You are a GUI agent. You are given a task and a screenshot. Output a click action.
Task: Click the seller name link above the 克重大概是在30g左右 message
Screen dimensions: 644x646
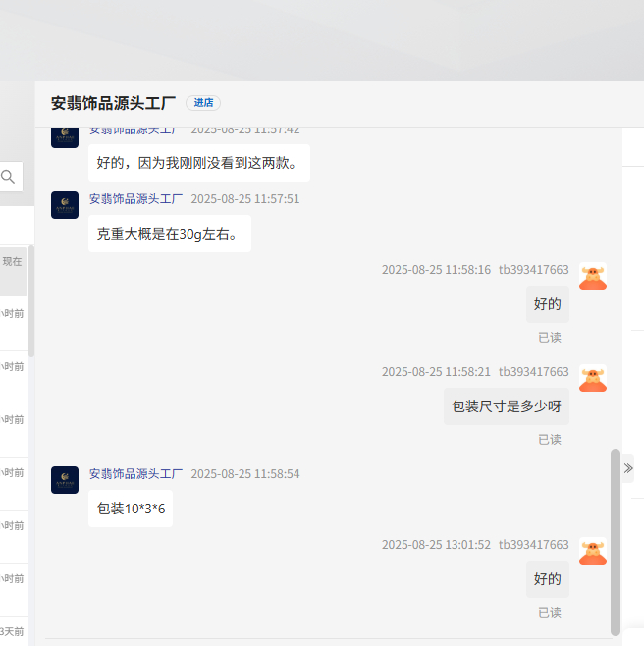[x=135, y=199]
